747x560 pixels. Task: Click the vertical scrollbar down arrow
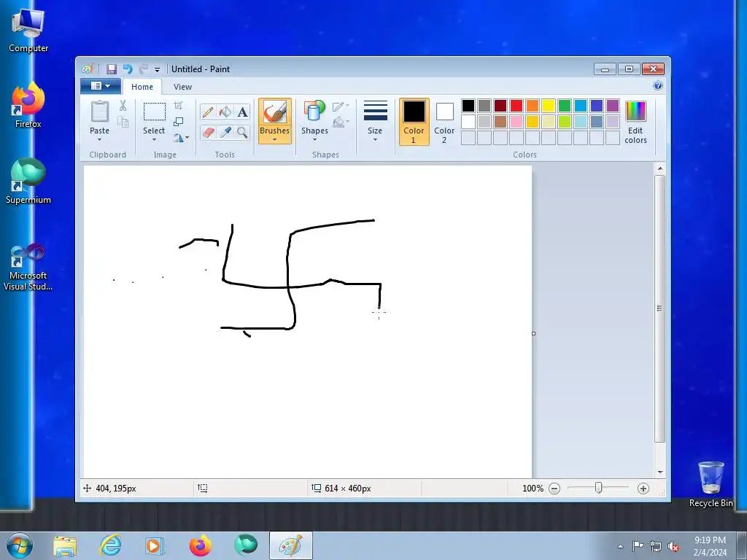660,472
